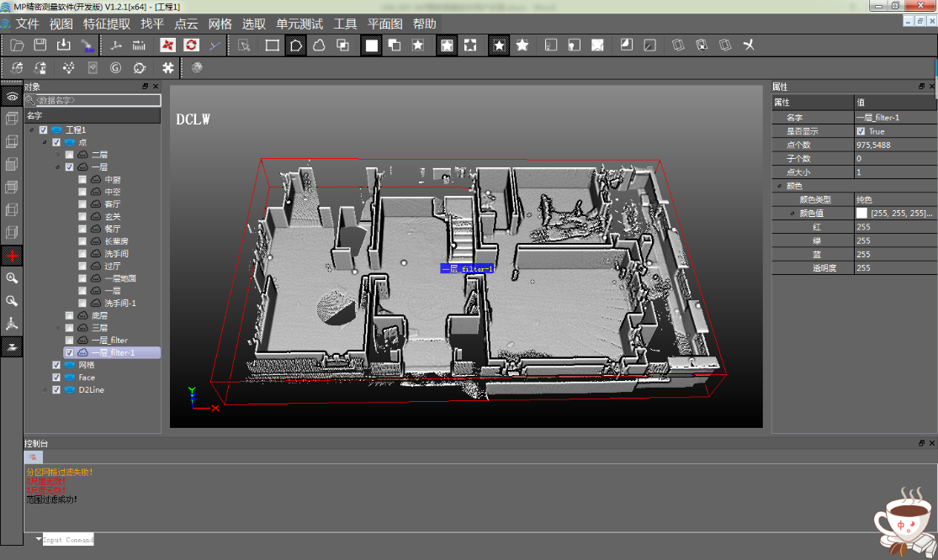Enable the 客厅 point cloud checkbox

pos(82,204)
